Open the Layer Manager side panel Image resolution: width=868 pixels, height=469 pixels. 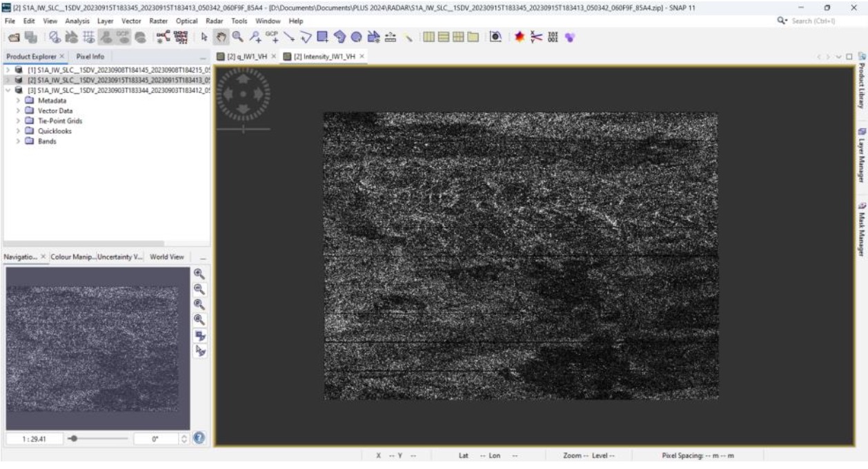click(862, 155)
